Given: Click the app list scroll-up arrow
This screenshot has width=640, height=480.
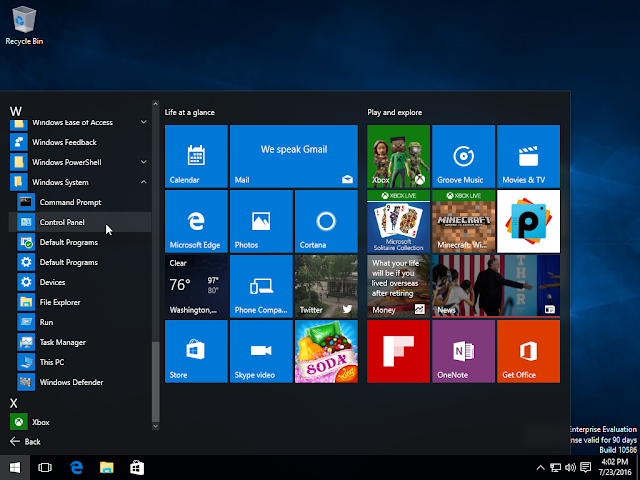Looking at the screenshot, I should point(156,104).
